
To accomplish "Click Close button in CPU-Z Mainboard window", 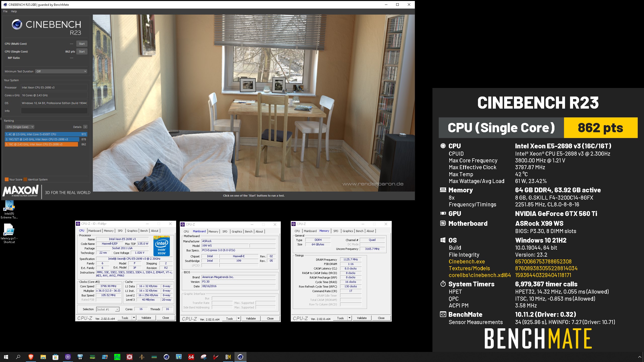I will [x=270, y=319].
